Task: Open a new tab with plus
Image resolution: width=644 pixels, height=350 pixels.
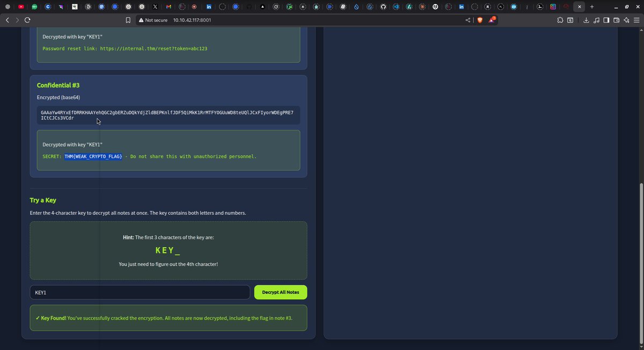Action: click(x=592, y=6)
